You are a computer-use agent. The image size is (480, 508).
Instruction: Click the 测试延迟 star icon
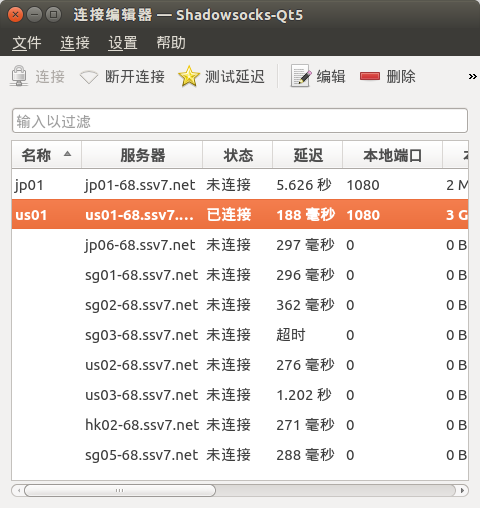pos(189,76)
